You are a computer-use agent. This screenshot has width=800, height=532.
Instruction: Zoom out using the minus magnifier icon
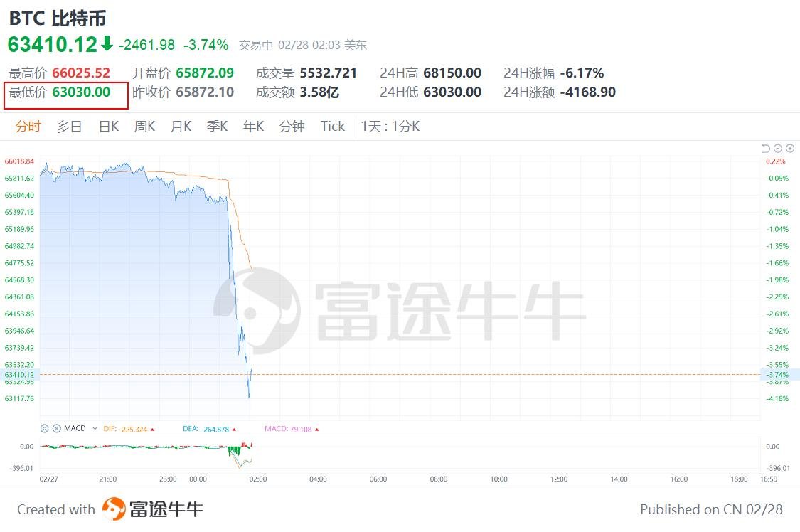(x=778, y=149)
